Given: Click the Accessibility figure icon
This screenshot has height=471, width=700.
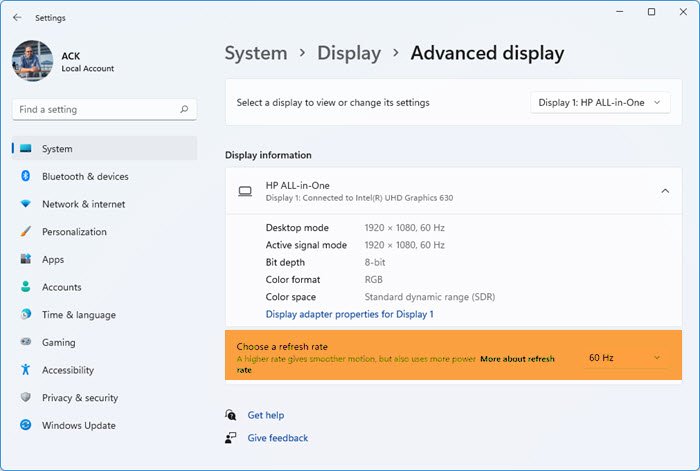Looking at the screenshot, I should (x=26, y=370).
